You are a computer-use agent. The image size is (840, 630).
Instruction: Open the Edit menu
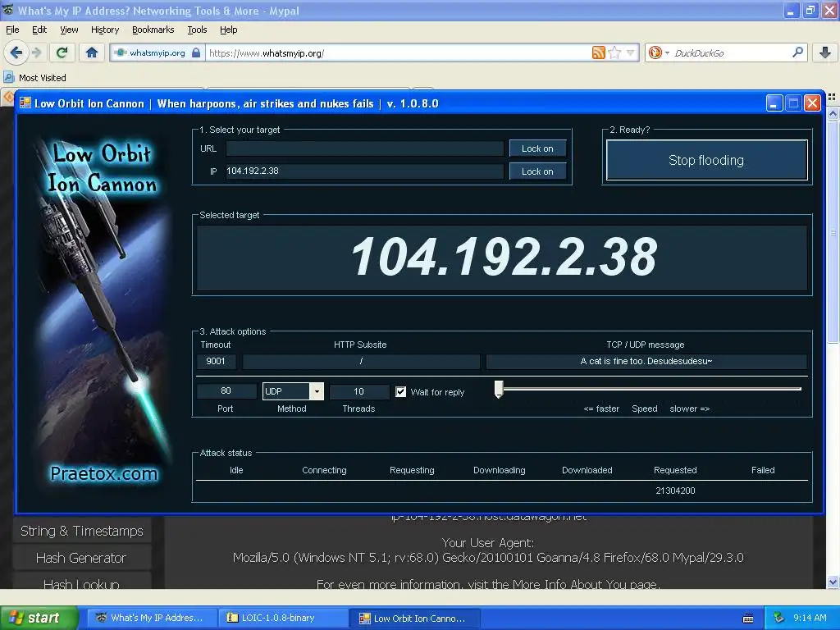pos(39,30)
